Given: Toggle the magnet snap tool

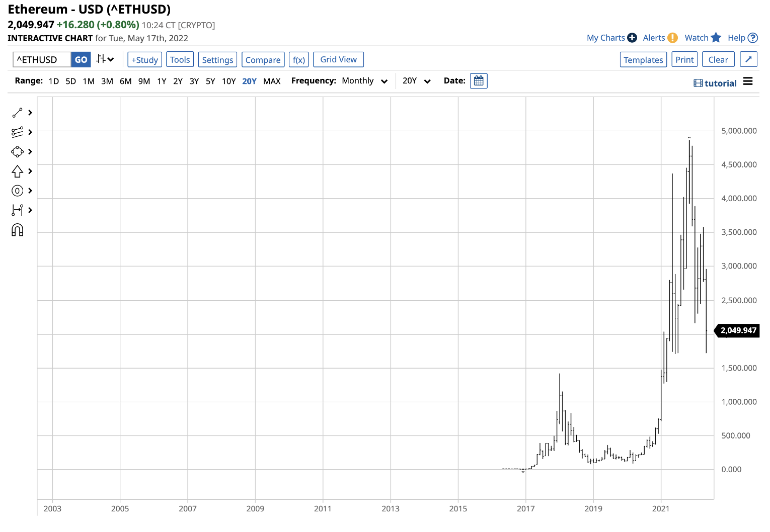Looking at the screenshot, I should 17,230.
